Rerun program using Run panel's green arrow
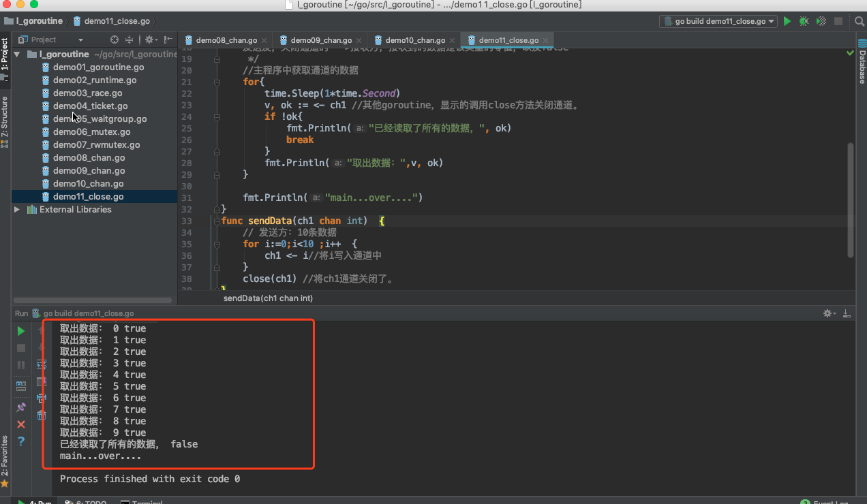Screen dimensions: 867x504 pos(21,331)
